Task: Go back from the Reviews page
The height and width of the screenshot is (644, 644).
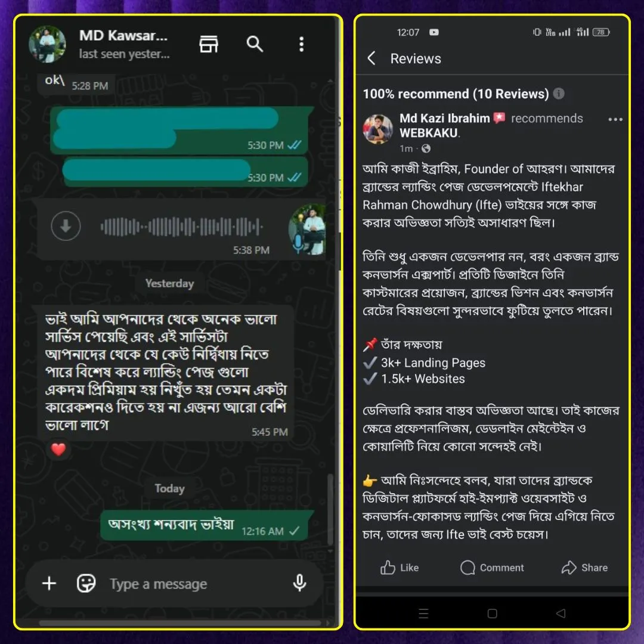Action: coord(371,58)
